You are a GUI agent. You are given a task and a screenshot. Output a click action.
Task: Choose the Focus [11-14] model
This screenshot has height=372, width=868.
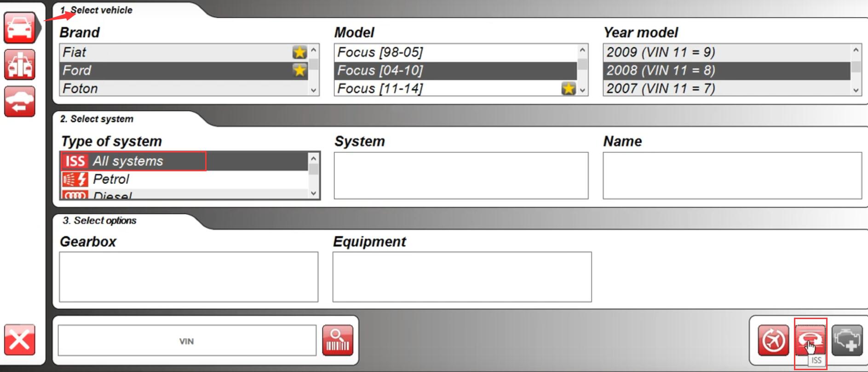tap(456, 88)
